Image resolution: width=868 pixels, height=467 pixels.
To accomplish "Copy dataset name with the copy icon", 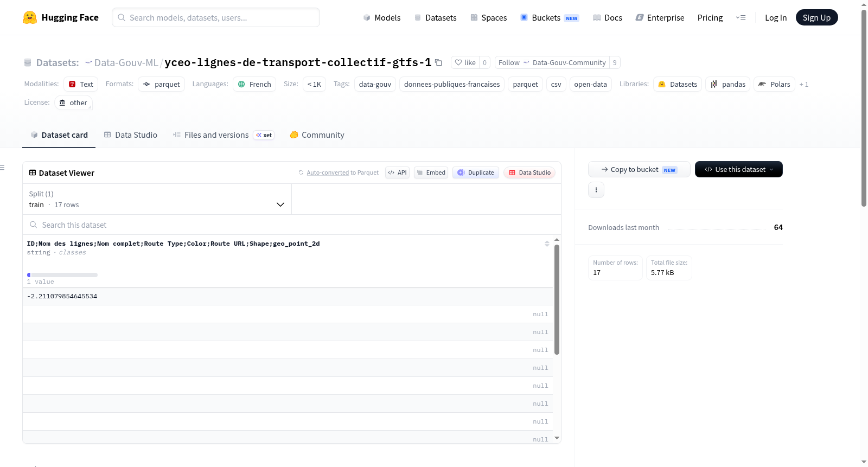I will tap(438, 62).
